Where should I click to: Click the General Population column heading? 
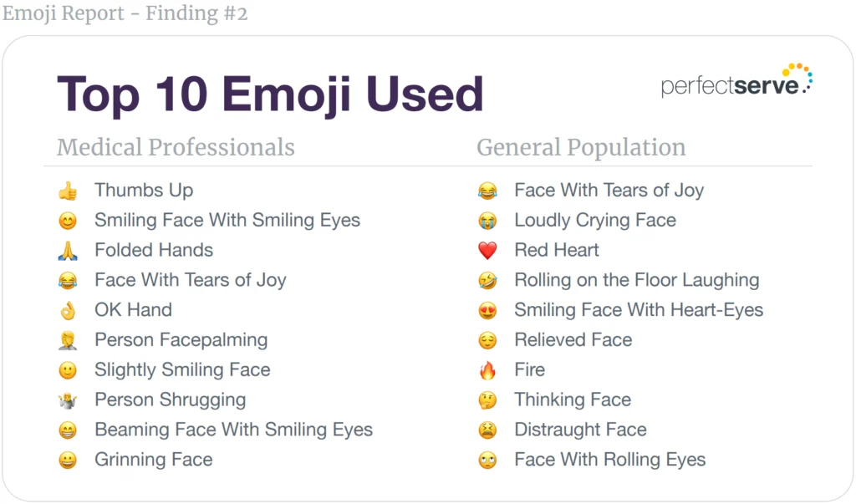coord(581,148)
